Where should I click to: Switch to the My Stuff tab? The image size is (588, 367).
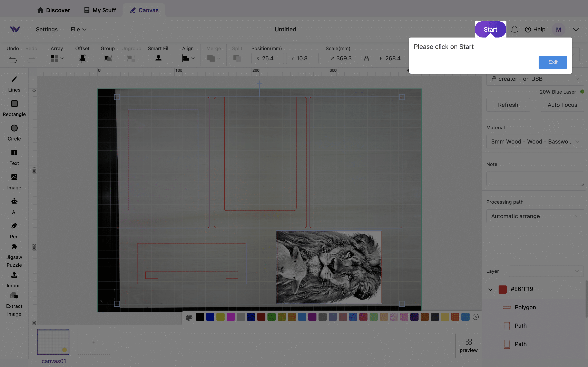click(100, 10)
